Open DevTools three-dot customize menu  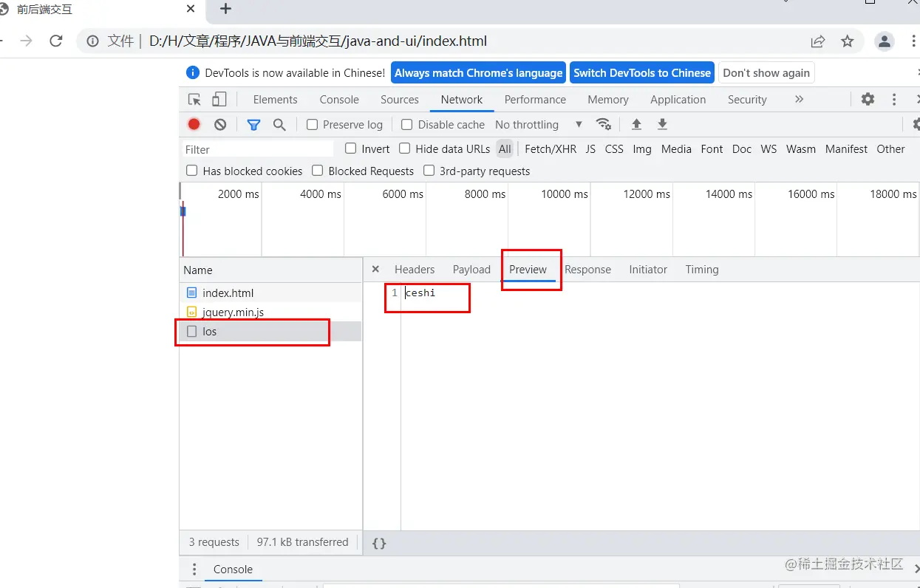coord(894,99)
